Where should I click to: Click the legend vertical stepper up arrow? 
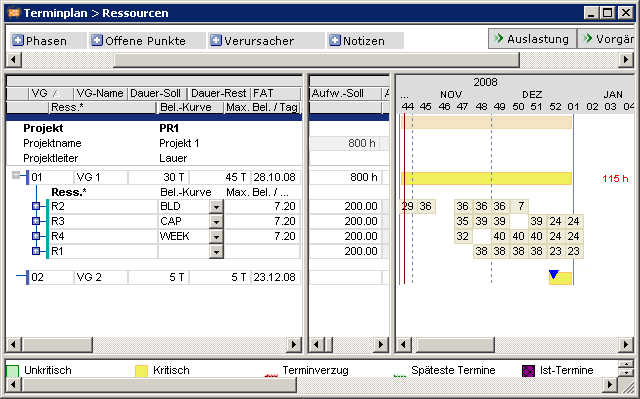[626, 364]
